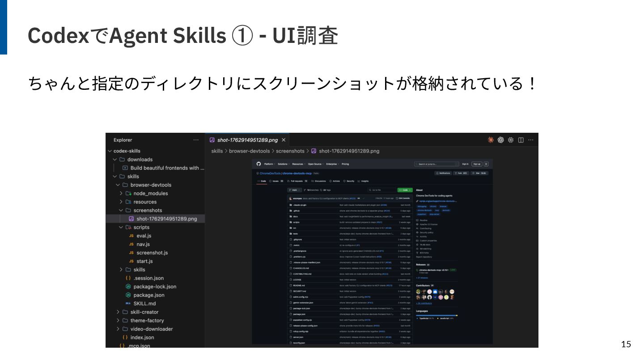644x362 pixels.
Task: Open the main branch dropdown in the GitHub preview
Action: [x=295, y=190]
